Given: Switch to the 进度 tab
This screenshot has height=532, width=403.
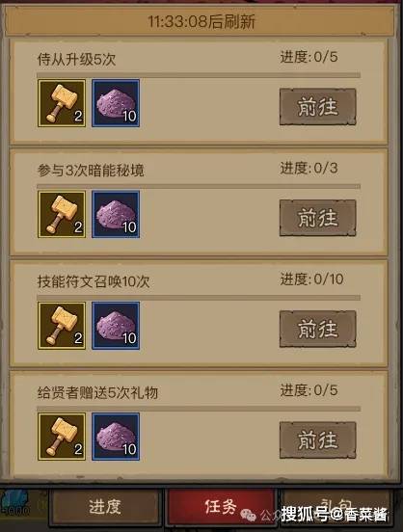Looking at the screenshot, I should [105, 507].
